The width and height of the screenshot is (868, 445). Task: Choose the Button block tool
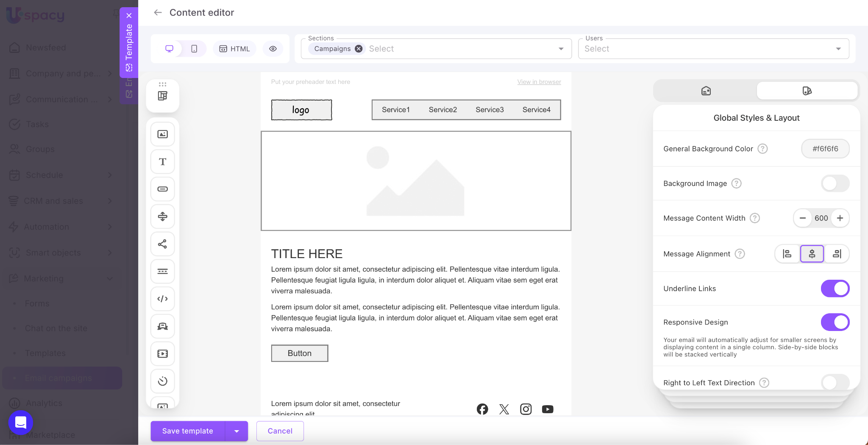(x=162, y=189)
